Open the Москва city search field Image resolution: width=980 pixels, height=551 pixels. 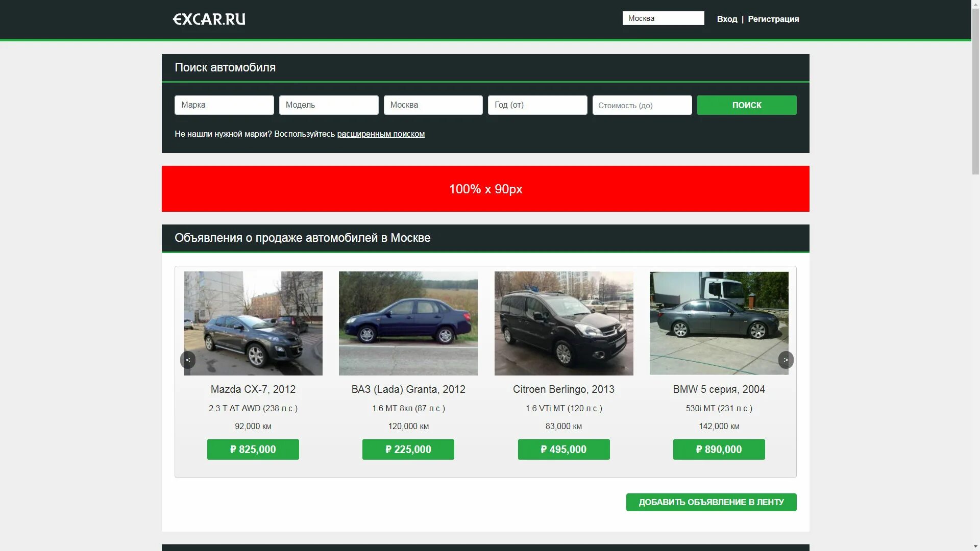[433, 105]
